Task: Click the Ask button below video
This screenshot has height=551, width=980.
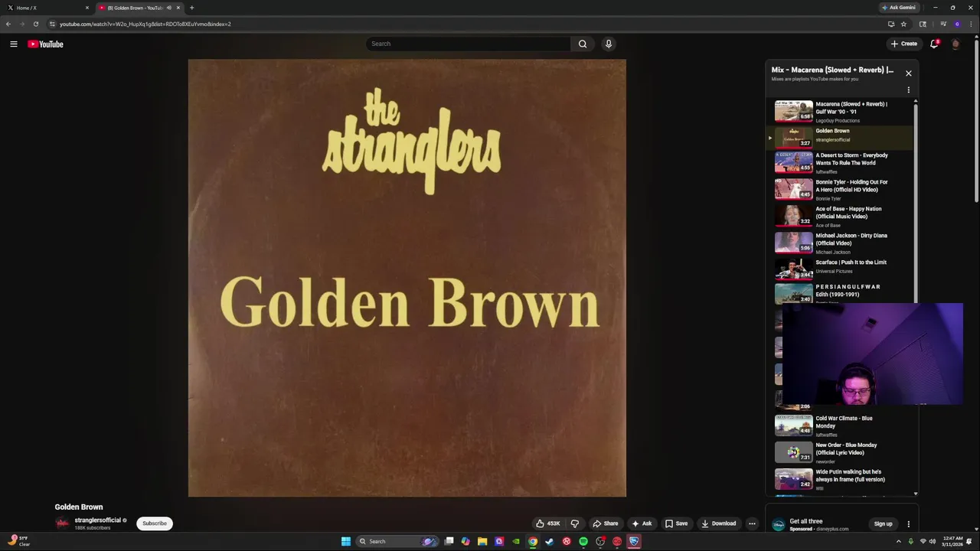Action: click(642, 523)
